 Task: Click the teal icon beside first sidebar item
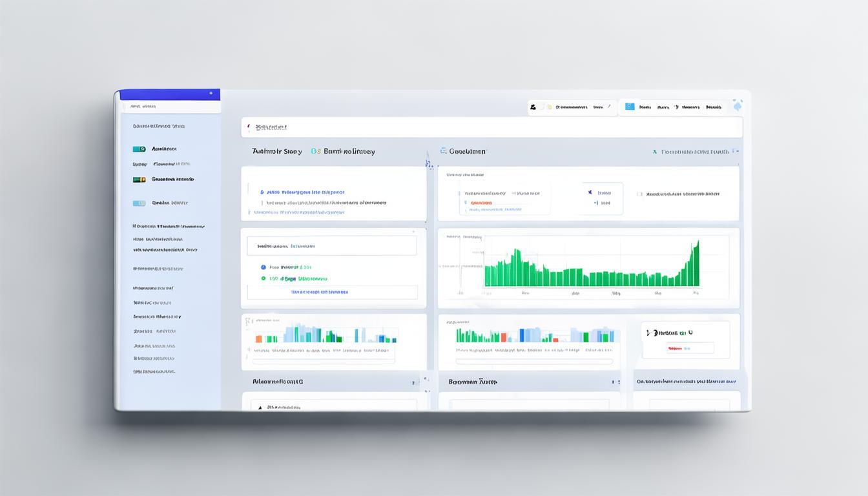tap(139, 149)
